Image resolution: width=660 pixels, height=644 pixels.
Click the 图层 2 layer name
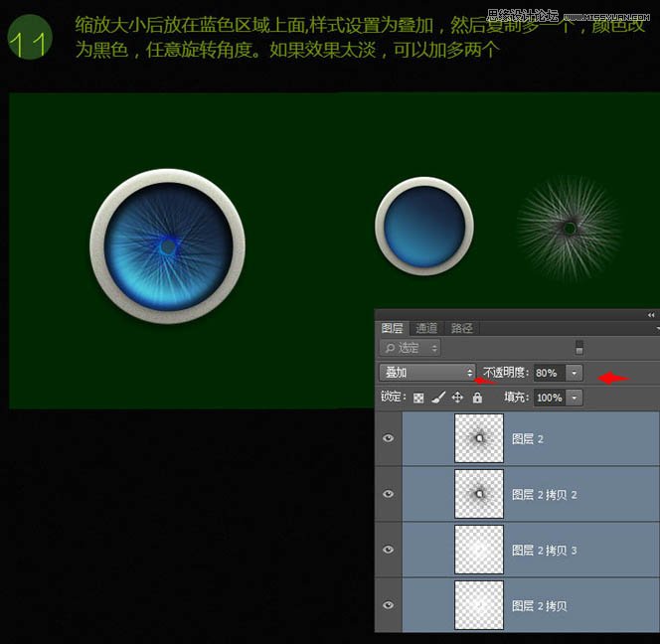tap(528, 439)
